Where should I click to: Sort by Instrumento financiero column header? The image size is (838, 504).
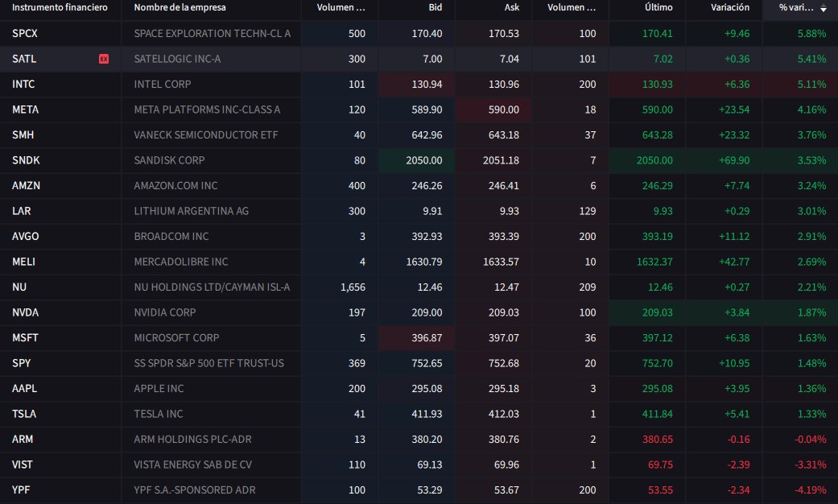60,7
